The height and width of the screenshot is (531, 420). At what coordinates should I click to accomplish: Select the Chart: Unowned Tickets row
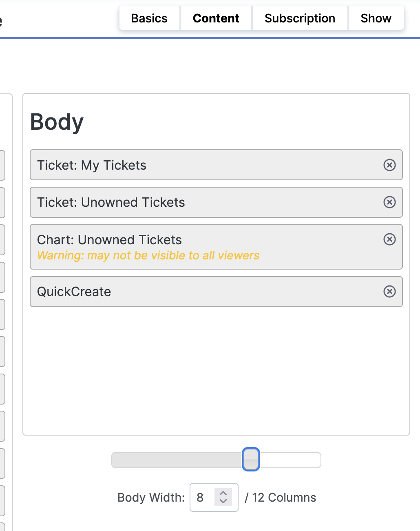pyautogui.click(x=216, y=247)
